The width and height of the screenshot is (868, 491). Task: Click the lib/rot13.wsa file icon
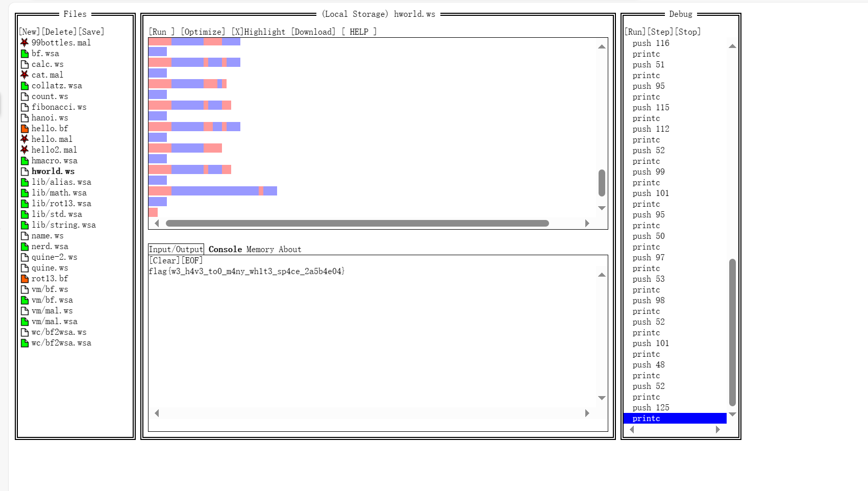click(24, 204)
